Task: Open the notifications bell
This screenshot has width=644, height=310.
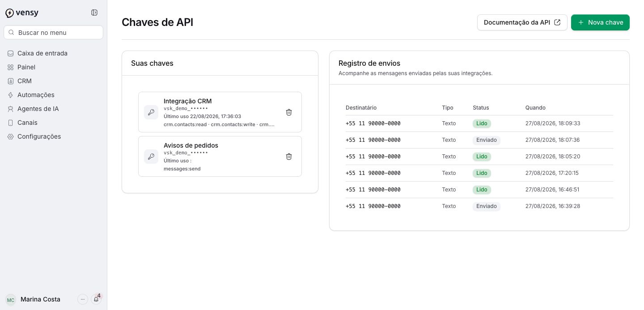Action: click(x=96, y=299)
